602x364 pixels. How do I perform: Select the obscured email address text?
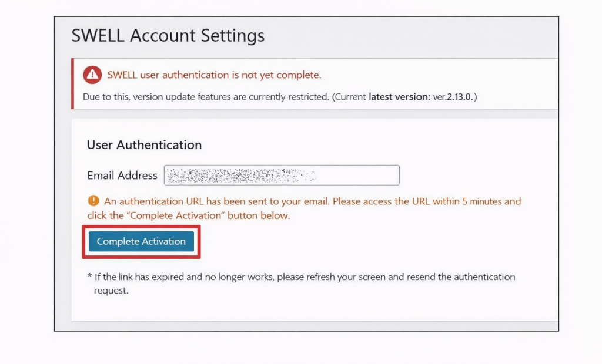click(235, 175)
